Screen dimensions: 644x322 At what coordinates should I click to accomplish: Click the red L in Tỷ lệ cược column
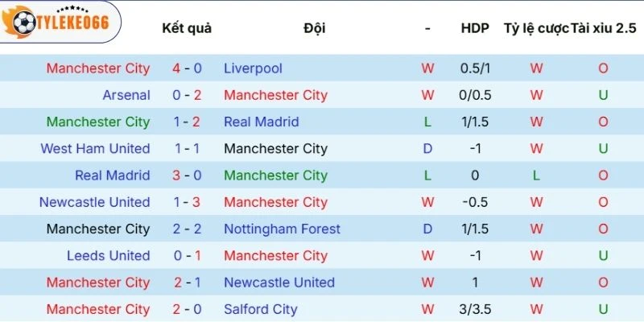pos(536,175)
